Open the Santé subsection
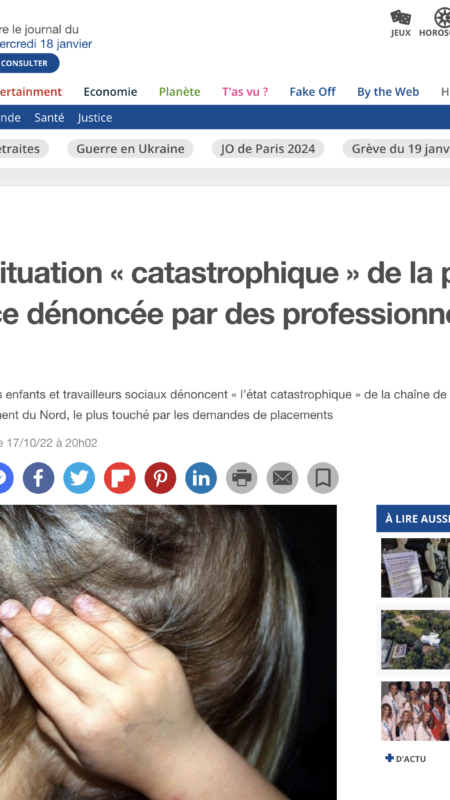The height and width of the screenshot is (800, 450). pos(49,118)
